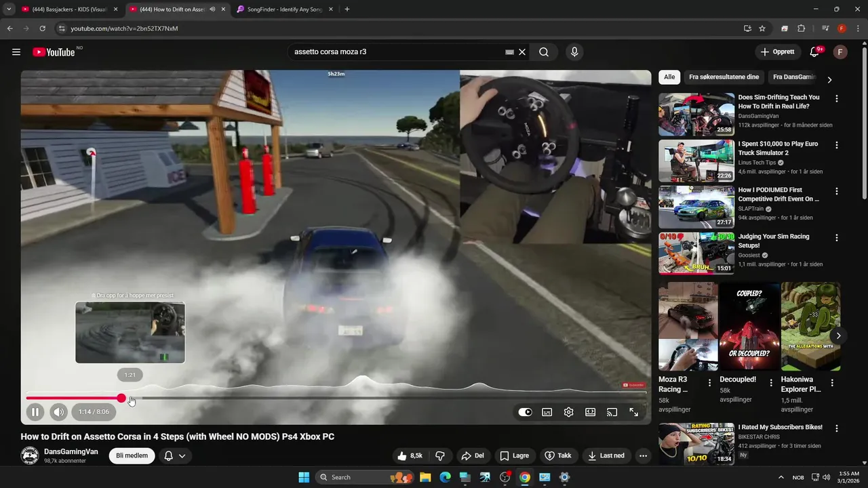
Task: Open the account avatar menu
Action: coord(840,52)
